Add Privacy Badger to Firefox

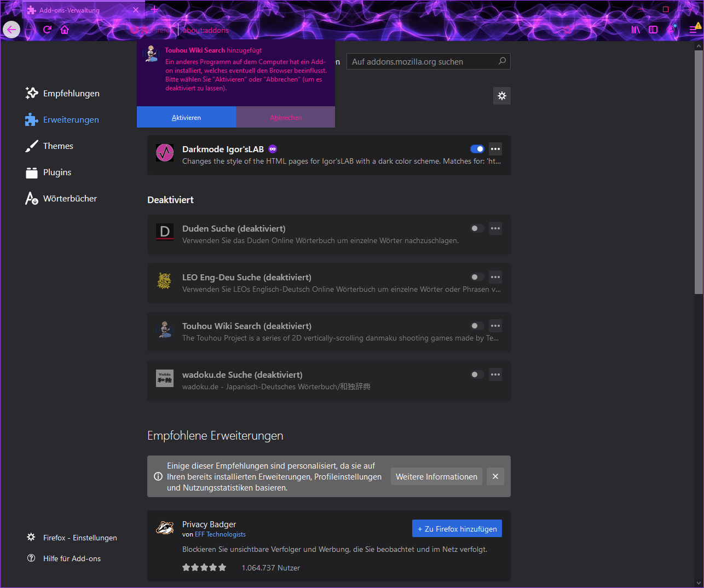pyautogui.click(x=457, y=528)
